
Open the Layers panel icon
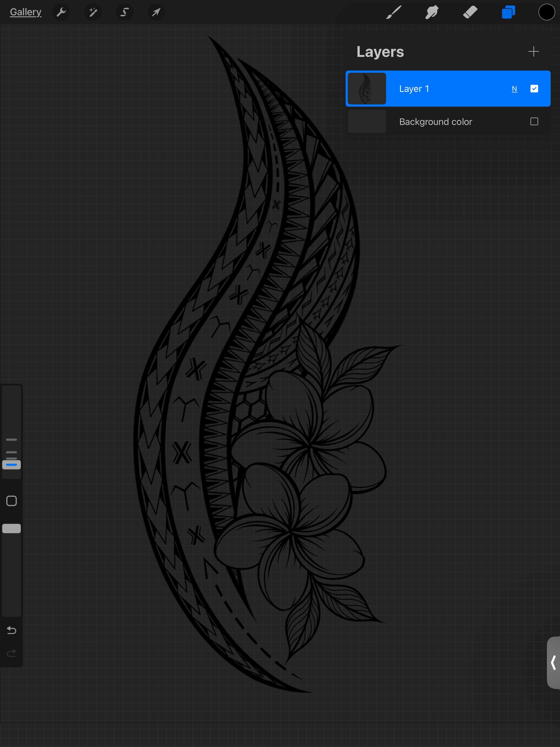[x=508, y=12]
